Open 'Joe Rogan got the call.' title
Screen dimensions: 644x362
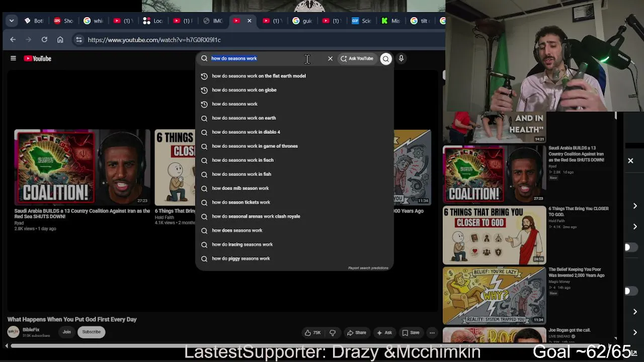tap(570, 330)
